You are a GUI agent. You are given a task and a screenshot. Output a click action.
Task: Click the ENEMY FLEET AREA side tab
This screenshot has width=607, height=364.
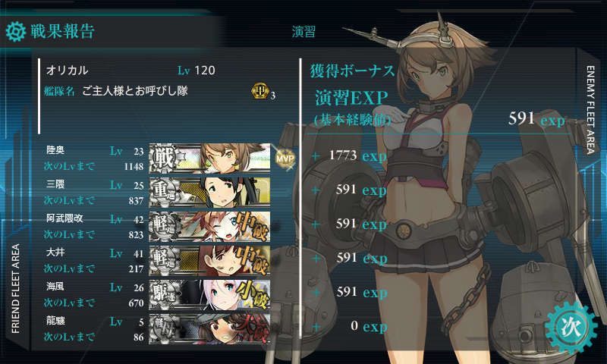pyautogui.click(x=590, y=110)
